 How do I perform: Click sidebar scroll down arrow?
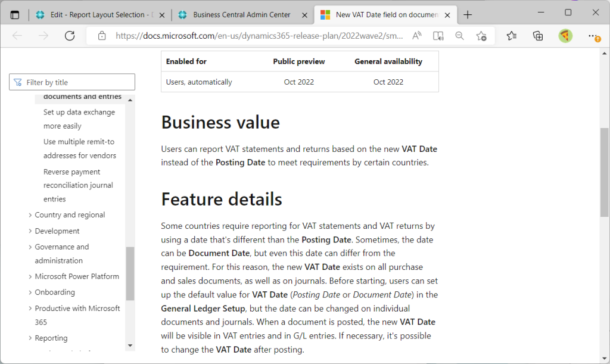tap(130, 346)
